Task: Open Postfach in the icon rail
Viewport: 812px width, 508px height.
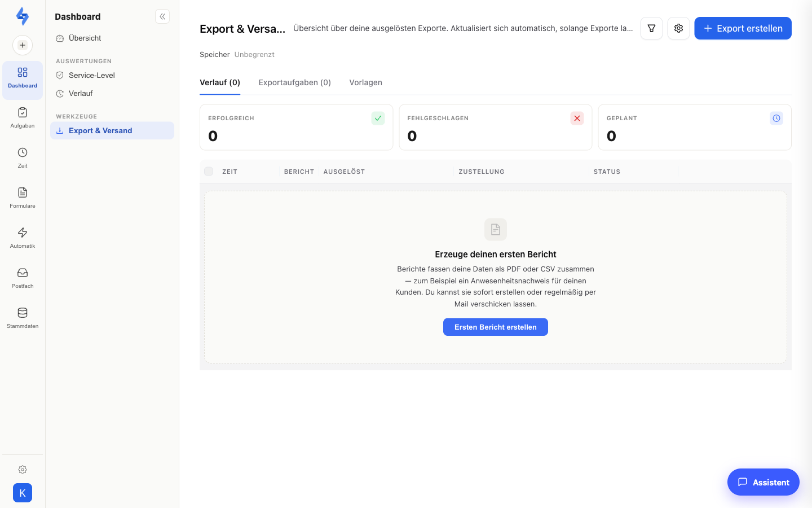Action: (23, 278)
